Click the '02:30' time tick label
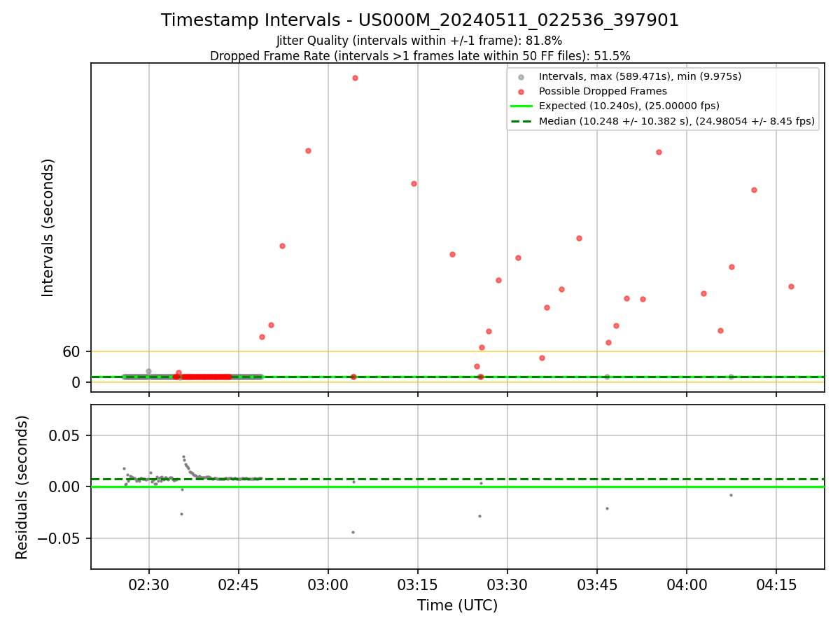Viewport: 840px width, 630px height. 148,585
